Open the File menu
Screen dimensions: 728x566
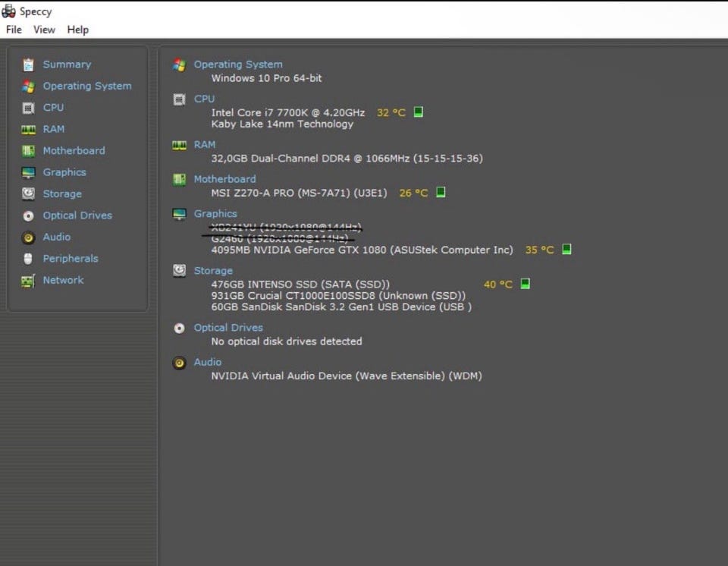pyautogui.click(x=14, y=30)
